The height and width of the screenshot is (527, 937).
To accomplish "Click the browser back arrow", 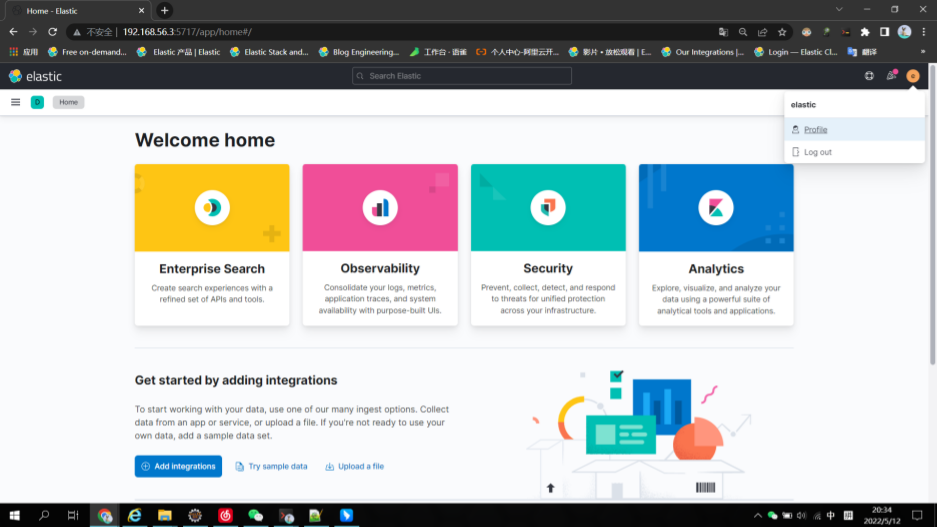I will (13, 32).
